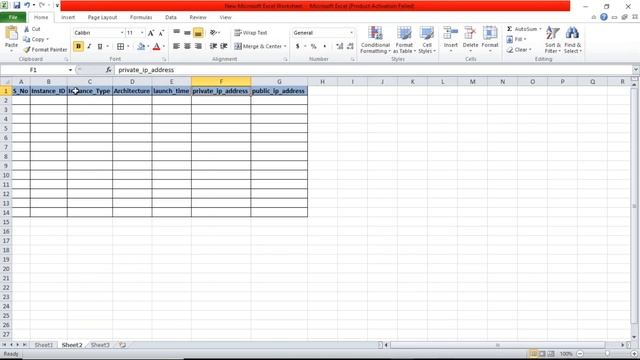Click the Top Align icon
The image size is (640, 360).
coord(176,32)
